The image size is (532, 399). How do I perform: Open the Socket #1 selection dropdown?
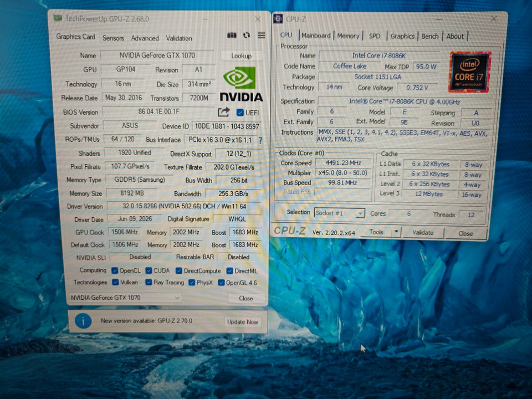click(x=339, y=213)
